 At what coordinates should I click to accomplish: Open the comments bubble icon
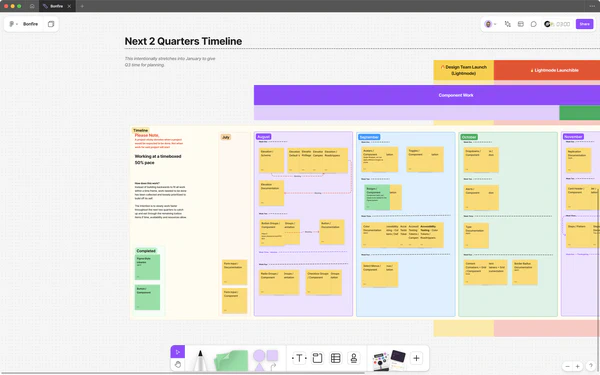[x=533, y=24]
